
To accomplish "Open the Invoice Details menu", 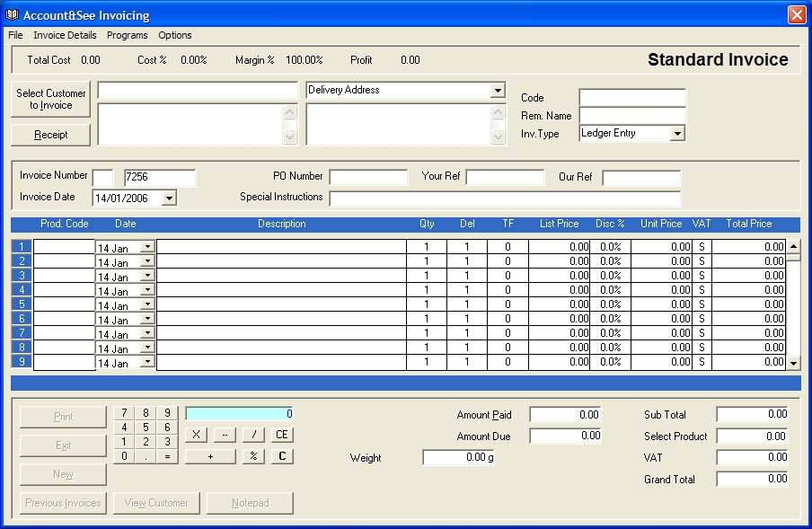I will [x=65, y=35].
